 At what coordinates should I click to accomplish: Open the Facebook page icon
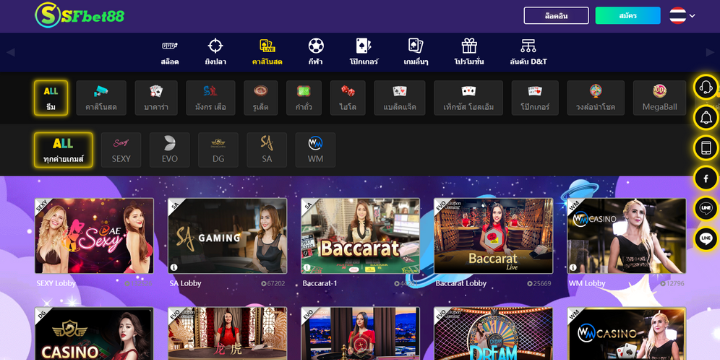(x=706, y=178)
